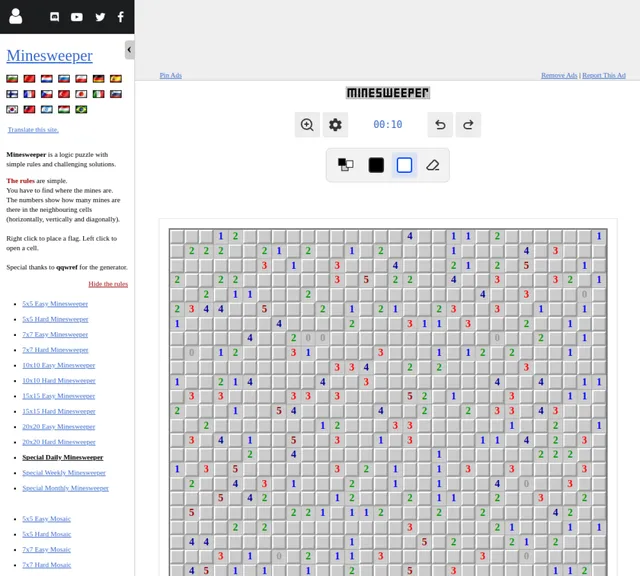Select the eraser tool
Screen dimensions: 640x576
433,165
